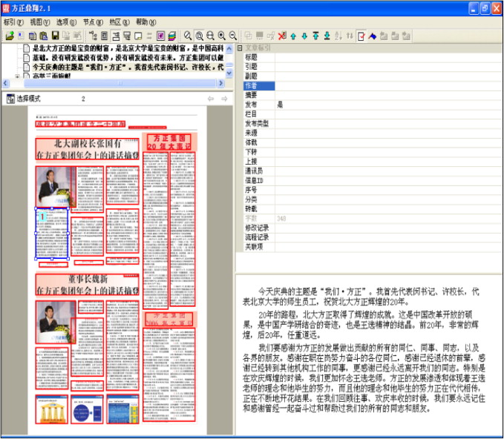Screen dimensions: 504x439
Task: Select the 流程记录 property row
Action: click(x=372, y=237)
